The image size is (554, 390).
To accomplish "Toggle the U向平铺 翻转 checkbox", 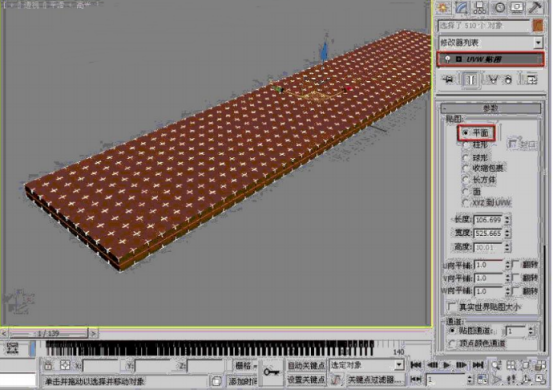I will (x=515, y=264).
